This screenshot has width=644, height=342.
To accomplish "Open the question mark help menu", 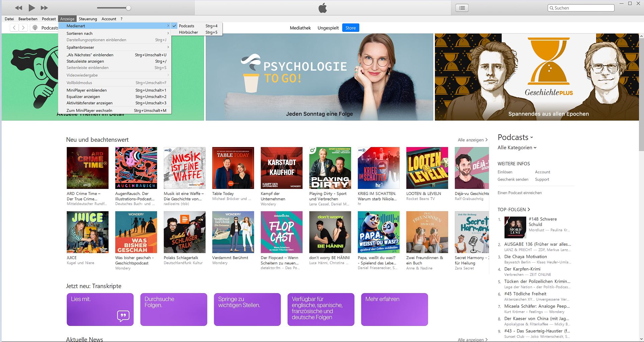I will click(121, 19).
